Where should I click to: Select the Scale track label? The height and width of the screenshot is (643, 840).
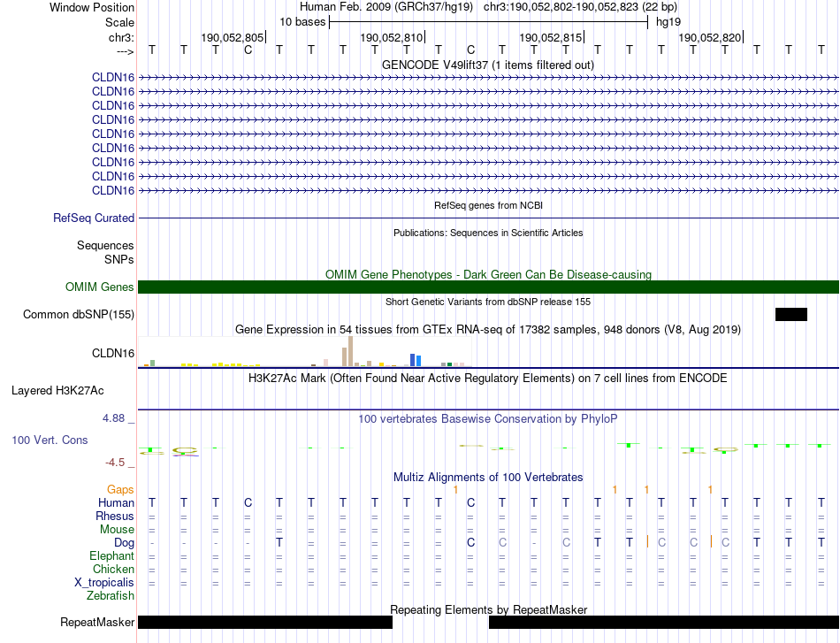[119, 22]
